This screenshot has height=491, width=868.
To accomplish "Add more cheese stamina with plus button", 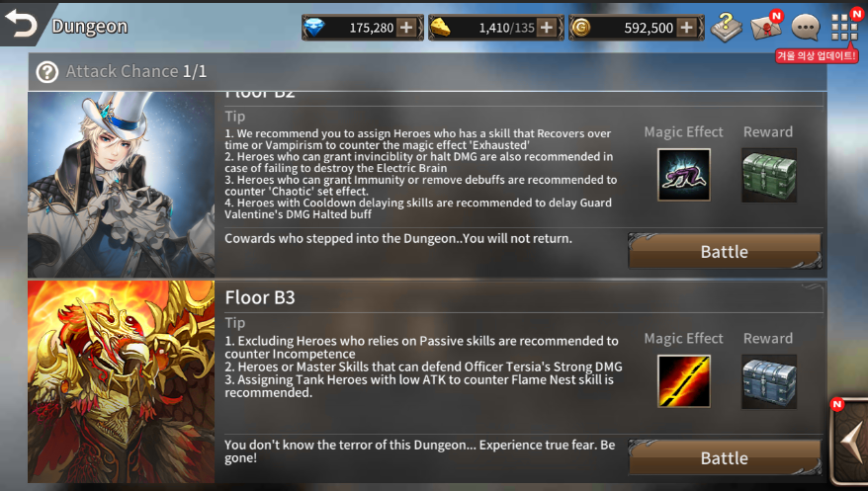I will pos(547,28).
